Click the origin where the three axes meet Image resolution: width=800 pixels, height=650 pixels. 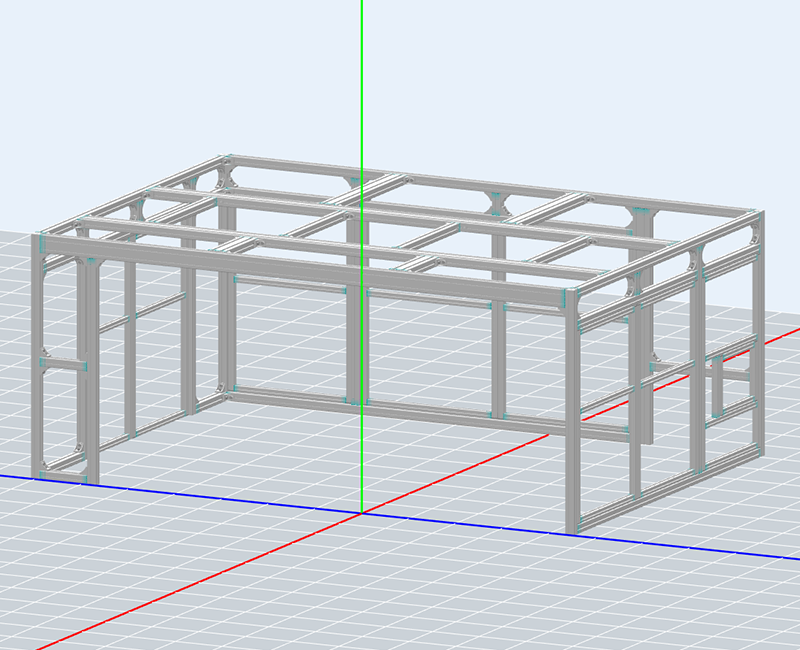coord(361,513)
